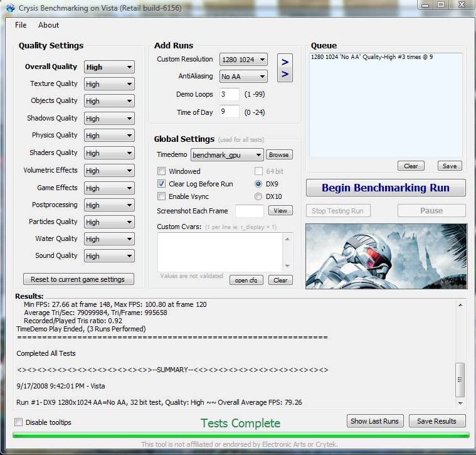
Task: Click Browse next to Timedemo
Action: pos(279,155)
